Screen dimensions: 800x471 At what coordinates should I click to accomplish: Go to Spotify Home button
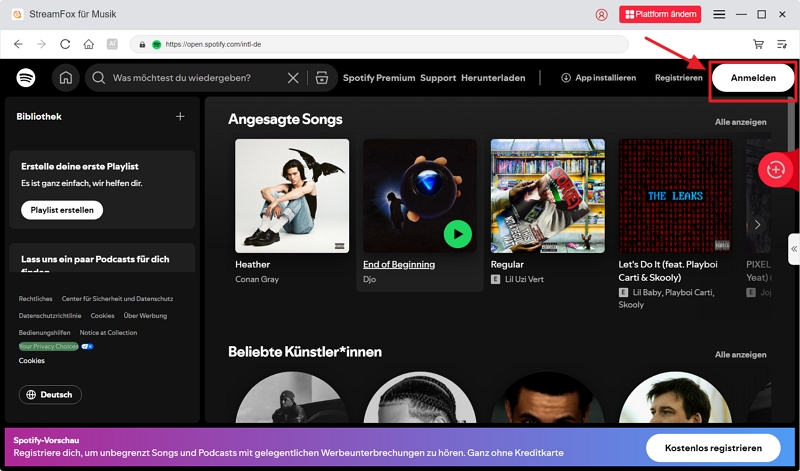[x=66, y=78]
